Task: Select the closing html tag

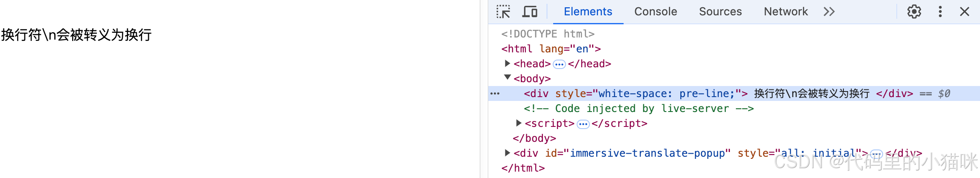Action: point(523,168)
